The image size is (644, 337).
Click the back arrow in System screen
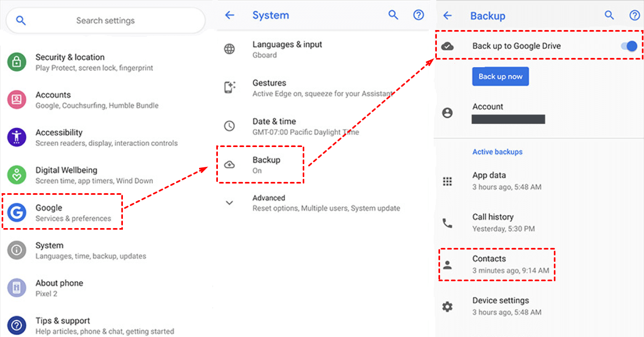[x=230, y=16]
